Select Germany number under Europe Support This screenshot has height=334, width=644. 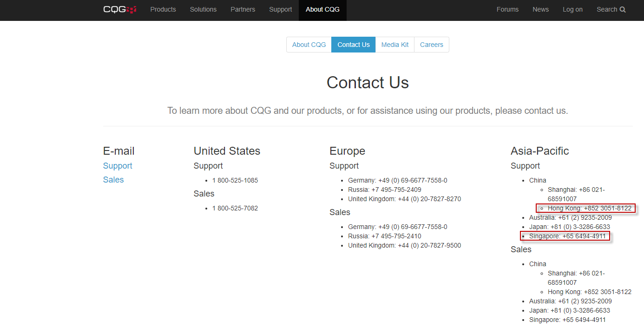(398, 180)
